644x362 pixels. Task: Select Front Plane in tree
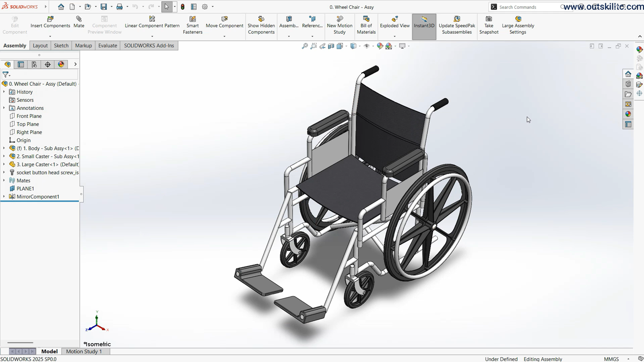tap(29, 116)
